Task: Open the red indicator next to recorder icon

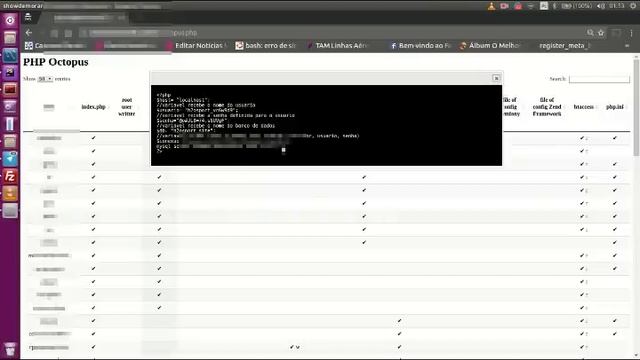Action: pyautogui.click(x=518, y=6)
